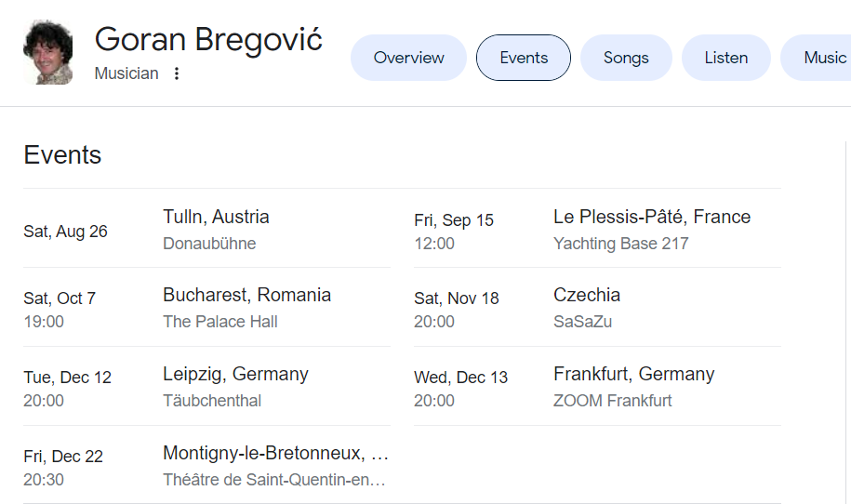
Task: Open the Tulln, Austria event
Action: point(206,229)
